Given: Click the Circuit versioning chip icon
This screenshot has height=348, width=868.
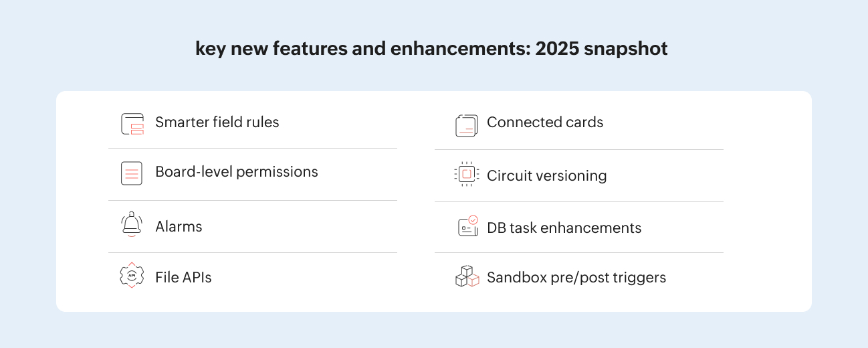Looking at the screenshot, I should pyautogui.click(x=467, y=174).
